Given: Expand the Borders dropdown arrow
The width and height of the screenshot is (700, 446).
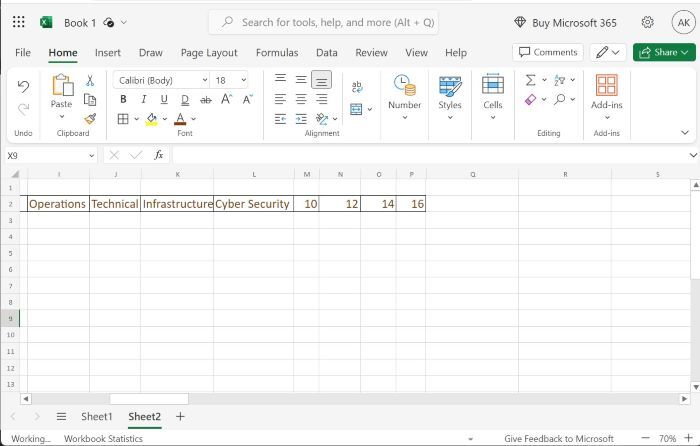Looking at the screenshot, I should click(x=137, y=119).
